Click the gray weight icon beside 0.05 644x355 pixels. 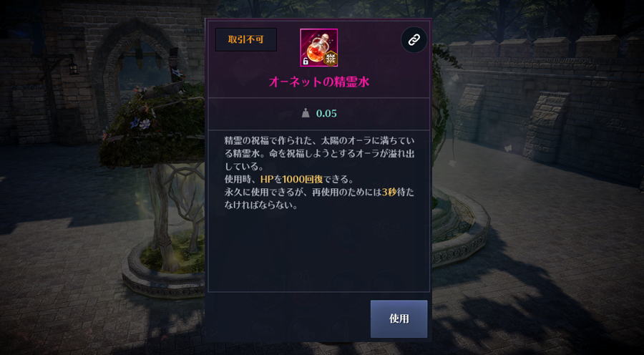tap(305, 113)
